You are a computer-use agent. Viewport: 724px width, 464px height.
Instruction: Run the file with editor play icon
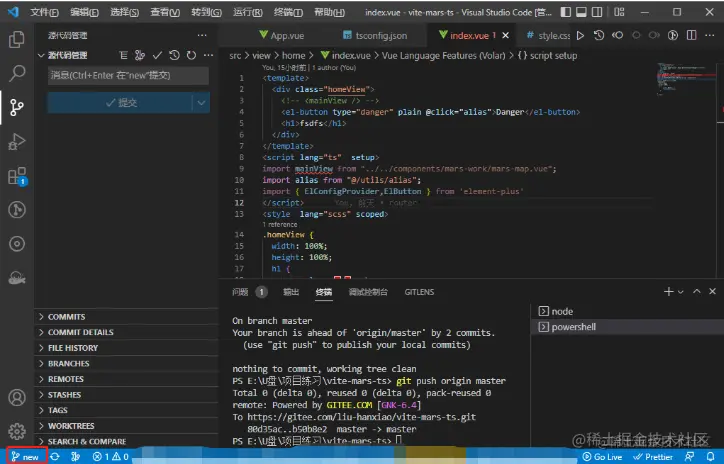click(580, 36)
